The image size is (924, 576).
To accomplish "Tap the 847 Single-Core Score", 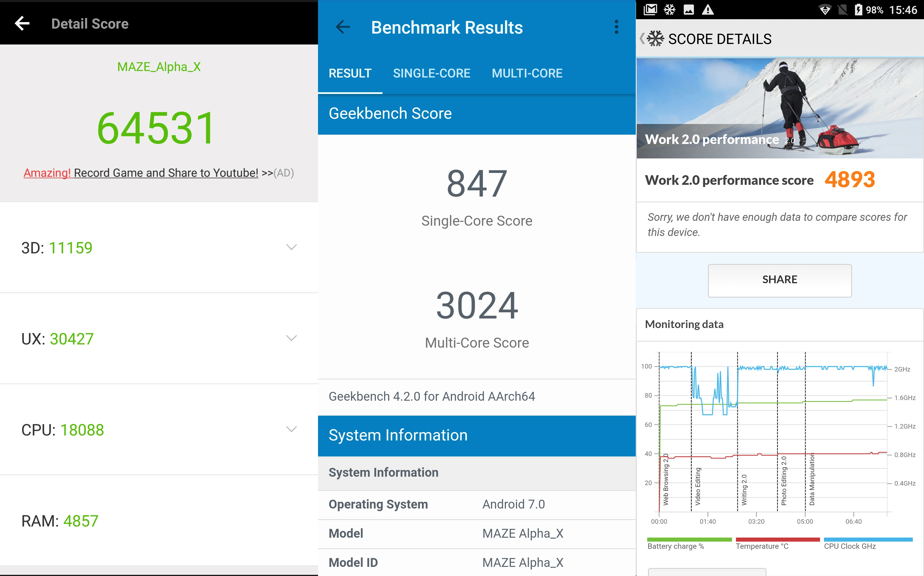I will 477,184.
